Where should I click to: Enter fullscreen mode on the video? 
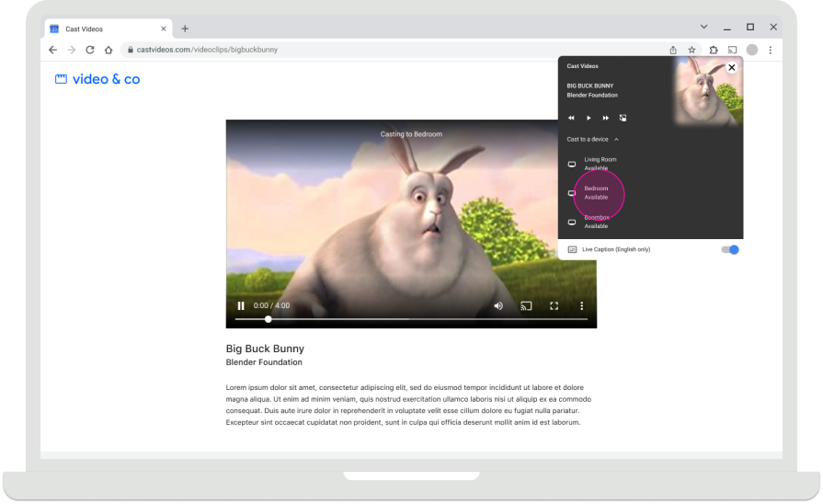coord(554,306)
